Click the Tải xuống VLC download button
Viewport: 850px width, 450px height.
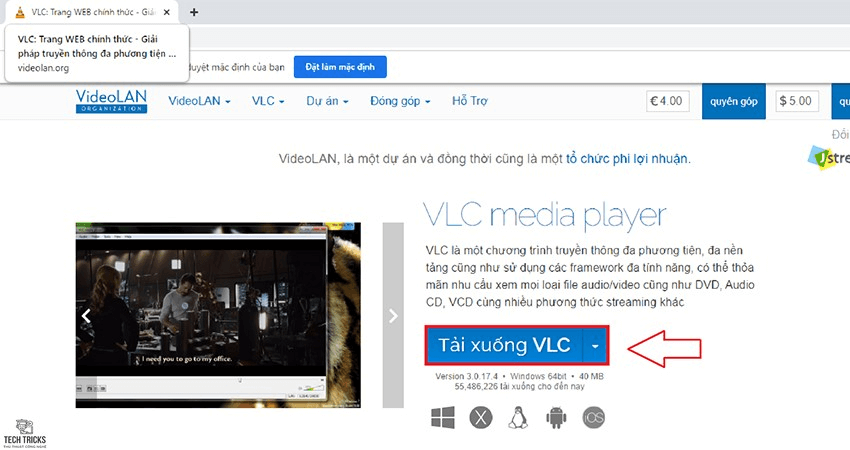tap(504, 345)
